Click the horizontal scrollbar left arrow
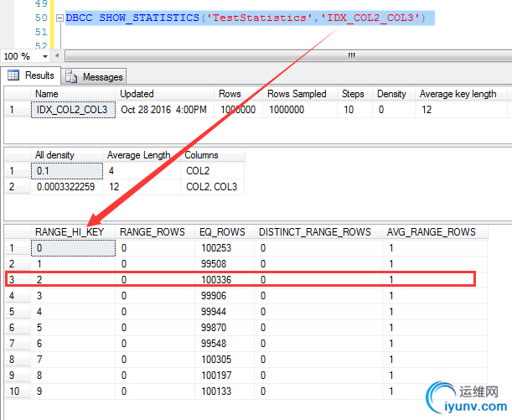The height and width of the screenshot is (420, 512). point(57,55)
